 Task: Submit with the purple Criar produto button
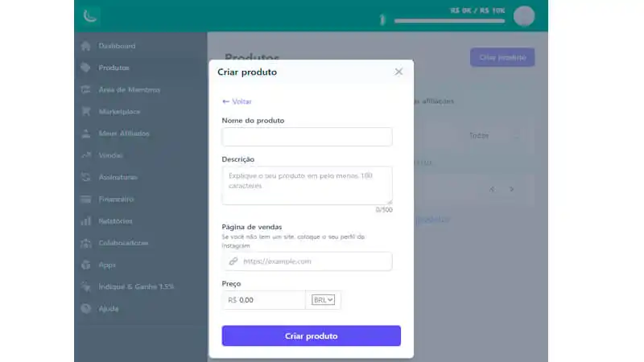click(312, 335)
